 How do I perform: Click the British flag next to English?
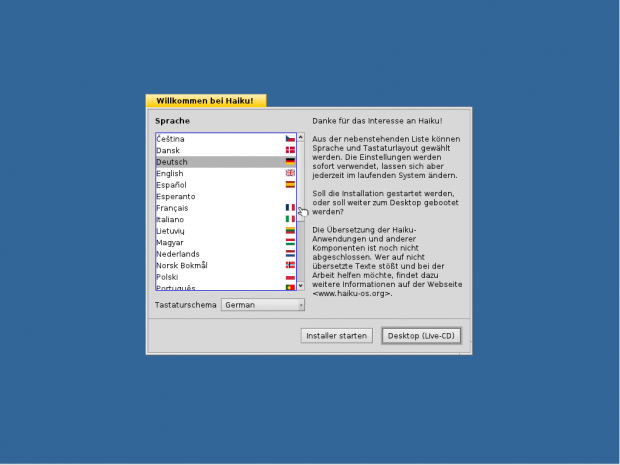coord(290,173)
